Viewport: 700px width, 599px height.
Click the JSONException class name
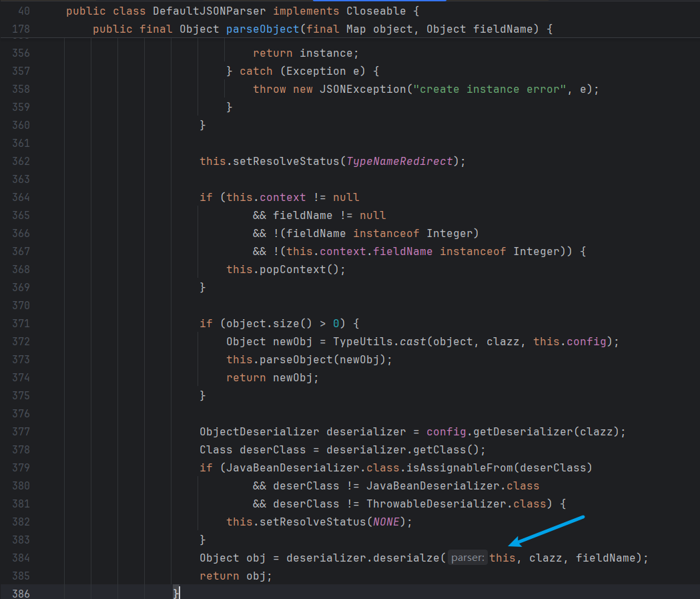(x=362, y=89)
